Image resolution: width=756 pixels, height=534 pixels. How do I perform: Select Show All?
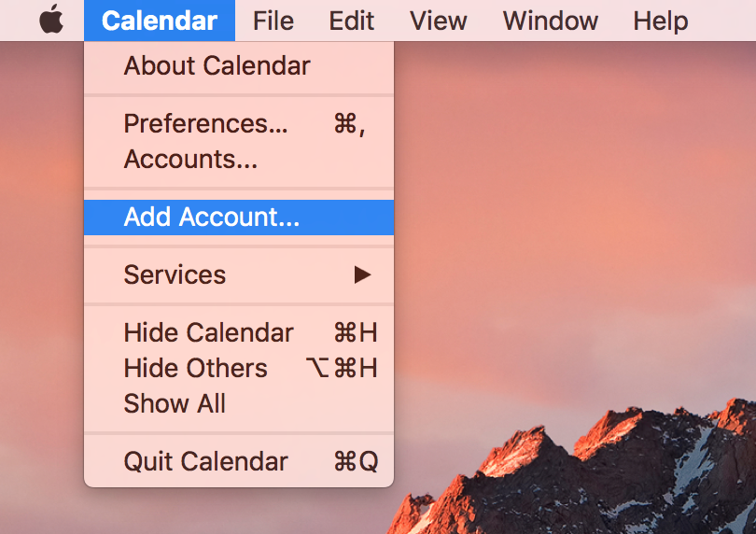(239, 403)
